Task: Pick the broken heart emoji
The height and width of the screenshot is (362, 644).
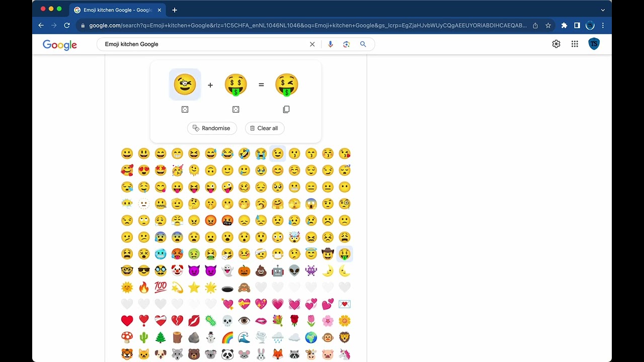Action: tap(177, 321)
